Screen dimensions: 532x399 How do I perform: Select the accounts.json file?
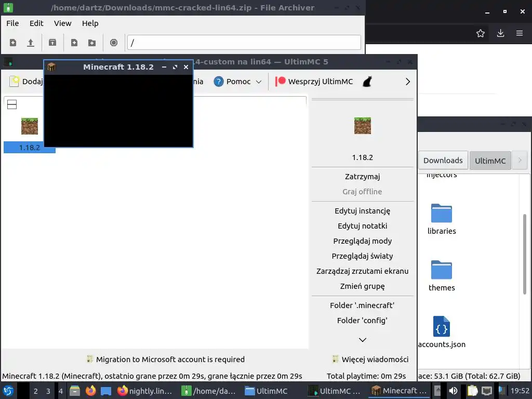tap(442, 332)
